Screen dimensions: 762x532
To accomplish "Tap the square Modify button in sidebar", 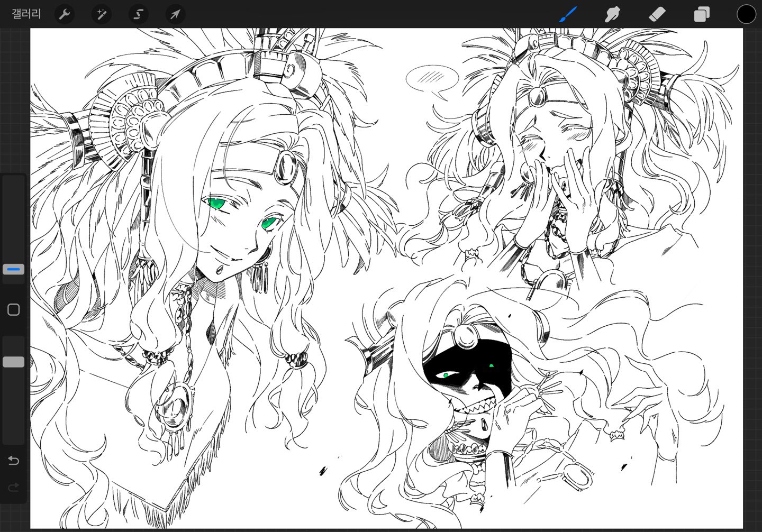I will tap(14, 309).
